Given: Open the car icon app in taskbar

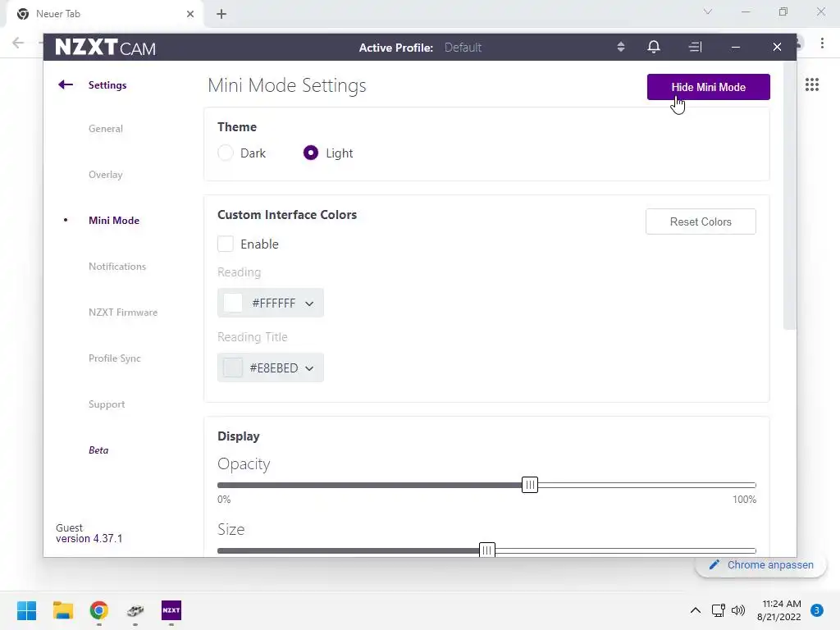Looking at the screenshot, I should (135, 610).
